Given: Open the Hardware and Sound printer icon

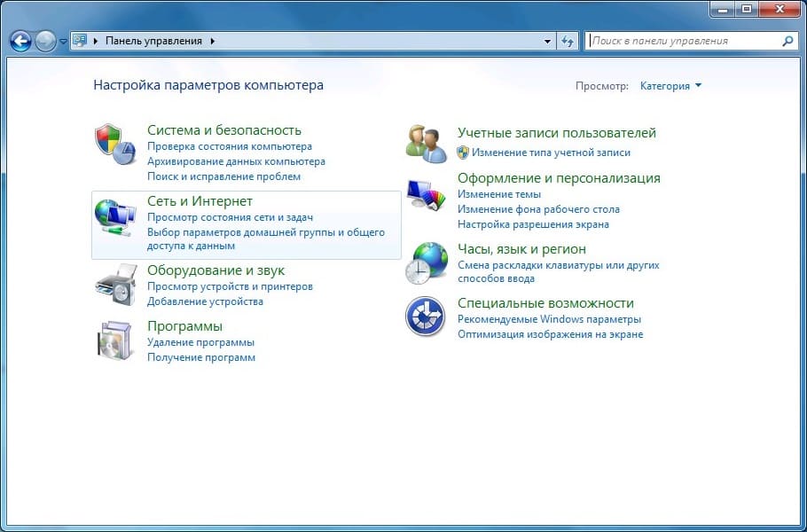Looking at the screenshot, I should coord(116,285).
